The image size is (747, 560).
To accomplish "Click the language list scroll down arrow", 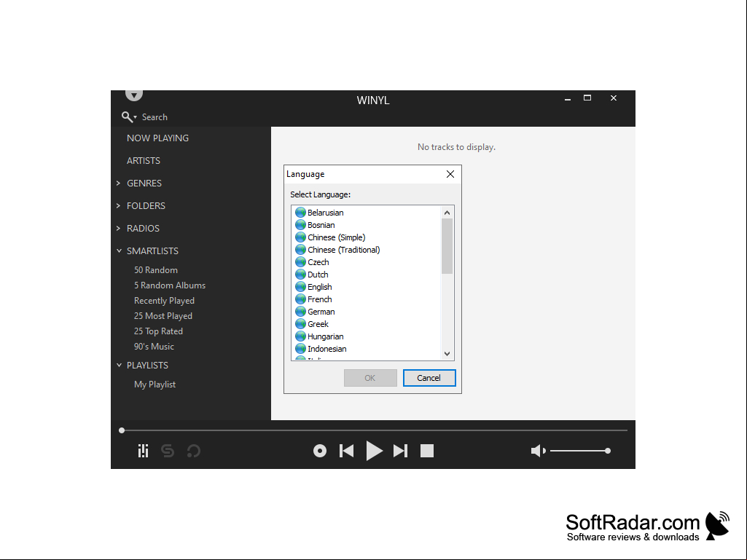I will 447,353.
